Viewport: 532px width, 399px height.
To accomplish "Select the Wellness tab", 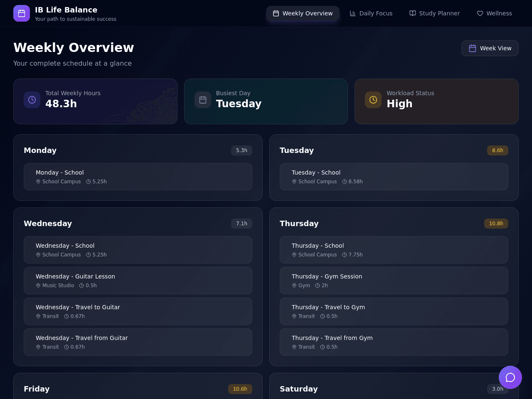I will pos(494,13).
